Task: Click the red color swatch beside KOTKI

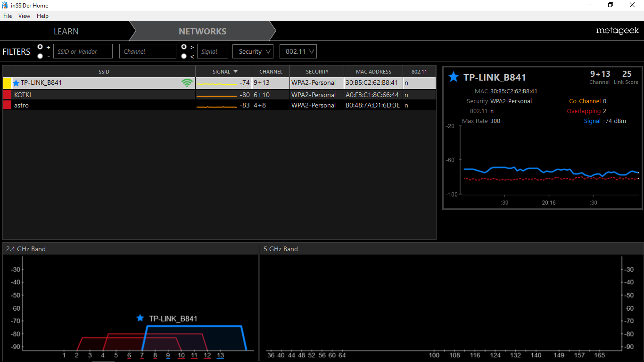Action: pyautogui.click(x=7, y=95)
